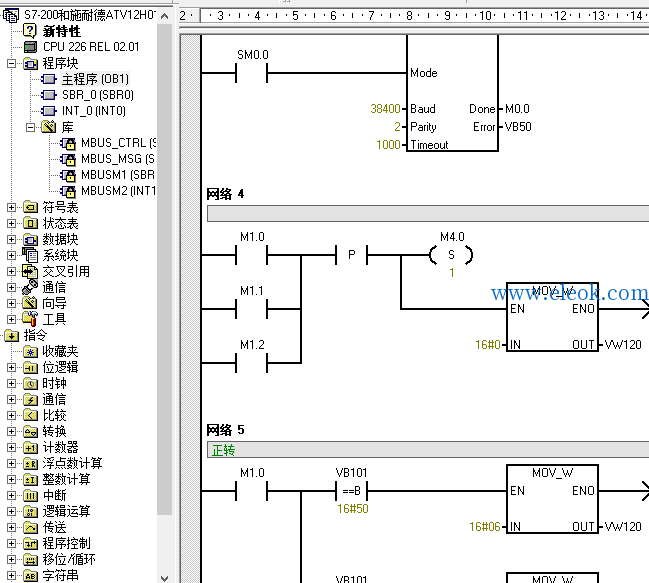Click the 符号表 symbol table icon
Viewport: 649px width, 583px height.
click(x=31, y=207)
